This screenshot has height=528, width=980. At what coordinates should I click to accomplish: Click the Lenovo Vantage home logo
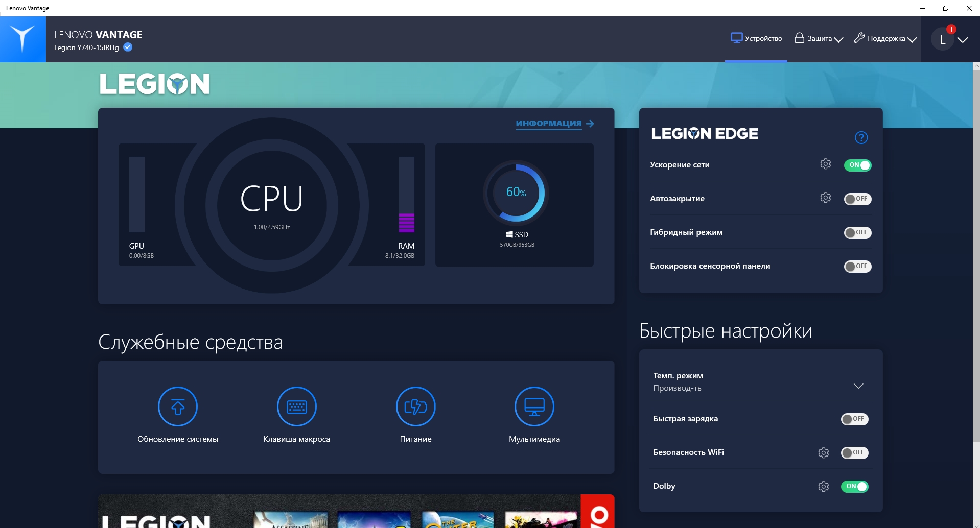pyautogui.click(x=23, y=39)
